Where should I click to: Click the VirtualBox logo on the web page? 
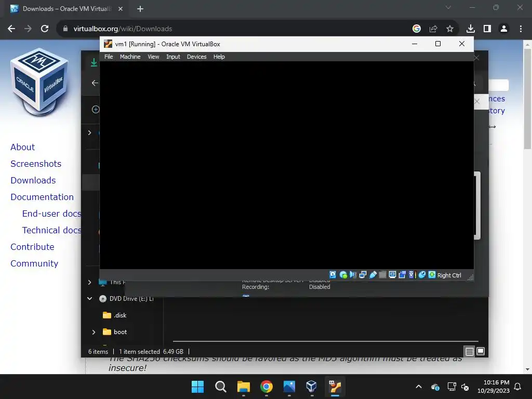pos(39,82)
